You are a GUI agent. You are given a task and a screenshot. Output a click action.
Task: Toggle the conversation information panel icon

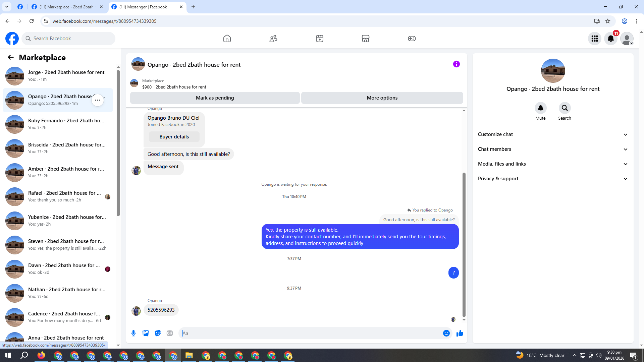456,64
